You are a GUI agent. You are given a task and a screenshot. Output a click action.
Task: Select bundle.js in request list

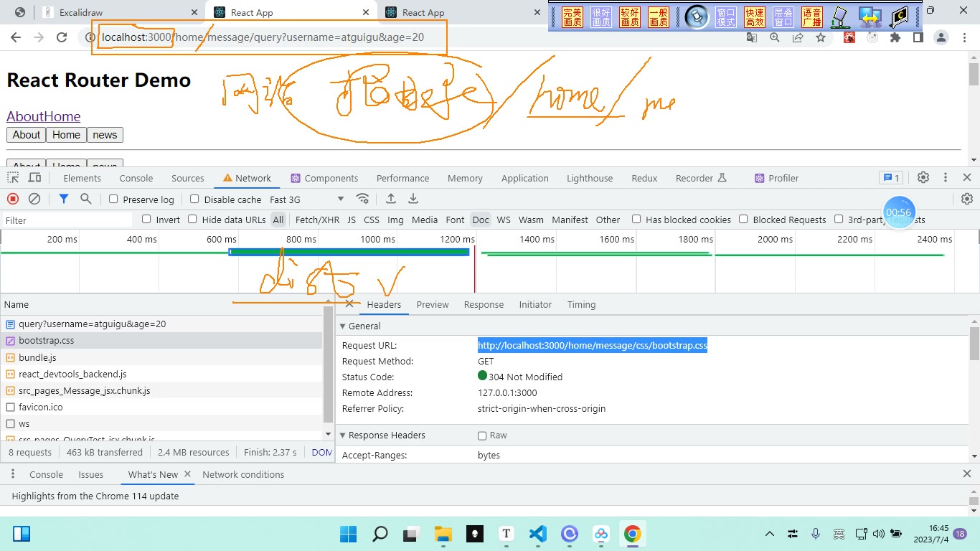(37, 357)
